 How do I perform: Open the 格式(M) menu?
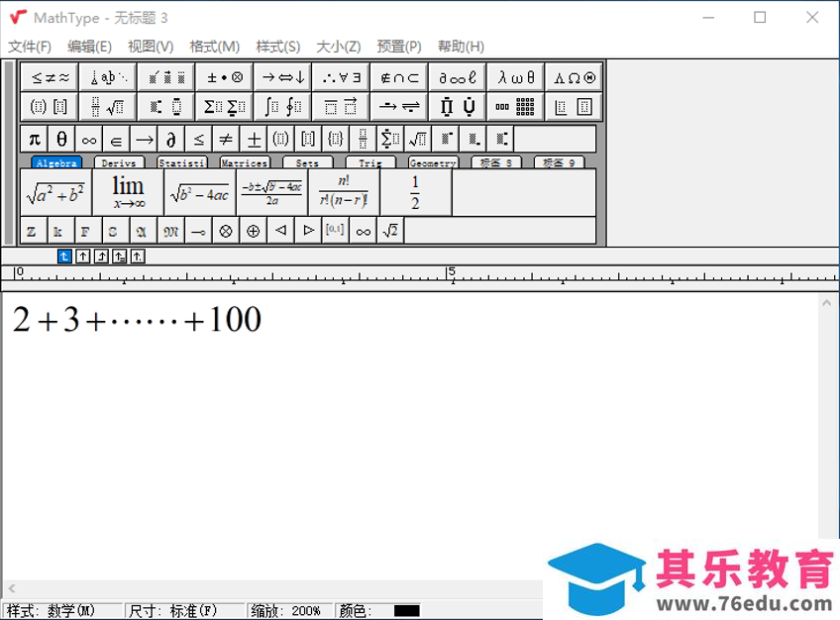tap(214, 47)
